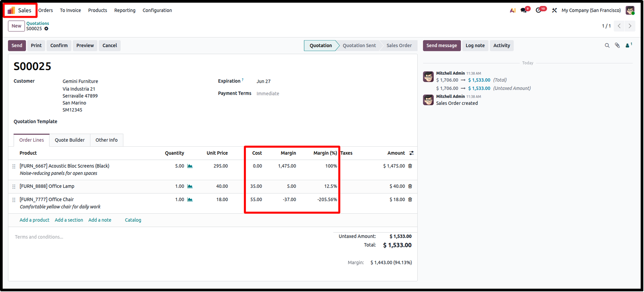Click Add a product link
644x292 pixels.
tap(34, 220)
